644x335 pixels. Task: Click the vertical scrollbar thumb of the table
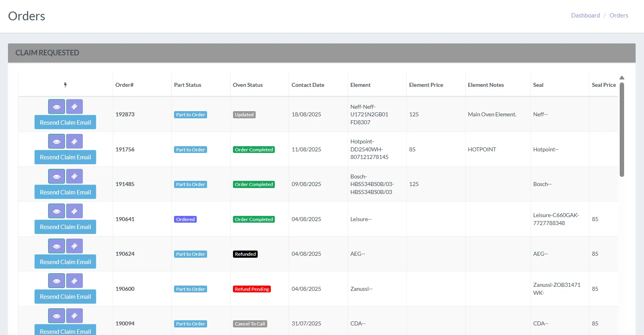[x=622, y=129]
